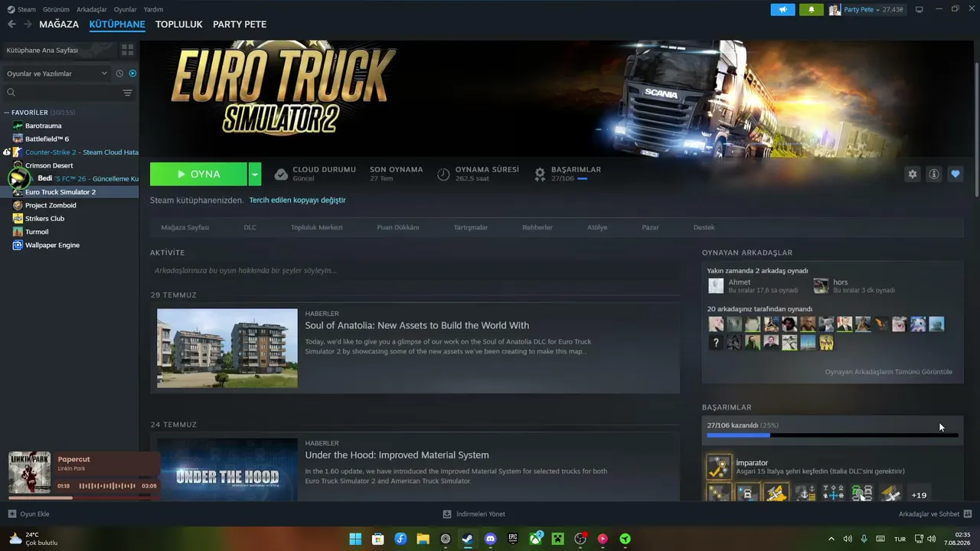Open the Oyunlar ve Yazılımlar dropdown

click(x=57, y=73)
